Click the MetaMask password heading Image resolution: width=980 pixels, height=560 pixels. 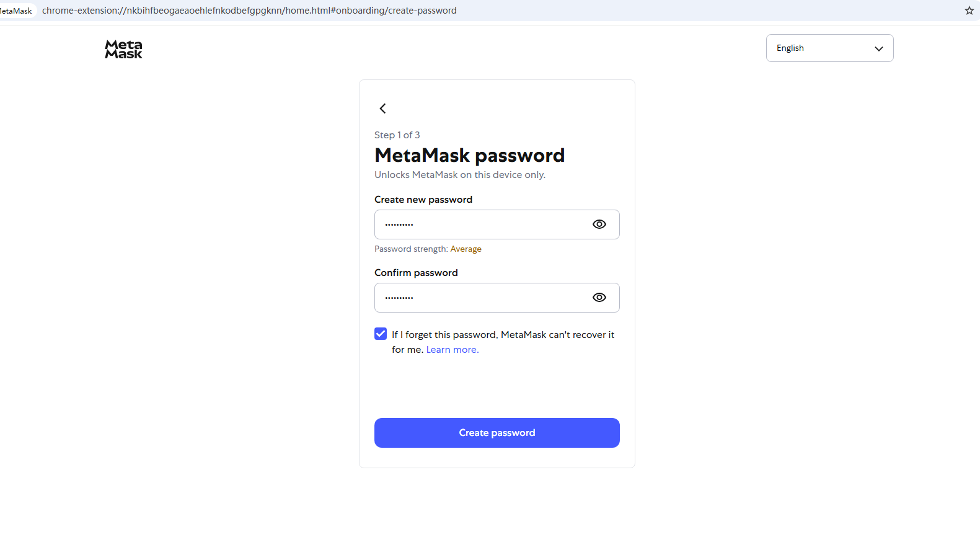[469, 155]
